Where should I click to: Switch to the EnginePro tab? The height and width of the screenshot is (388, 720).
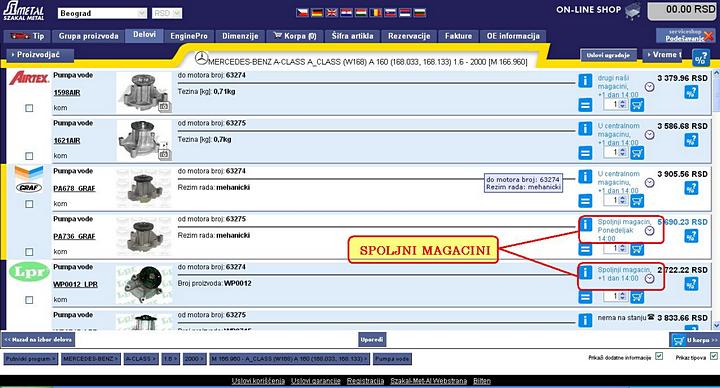pos(189,36)
